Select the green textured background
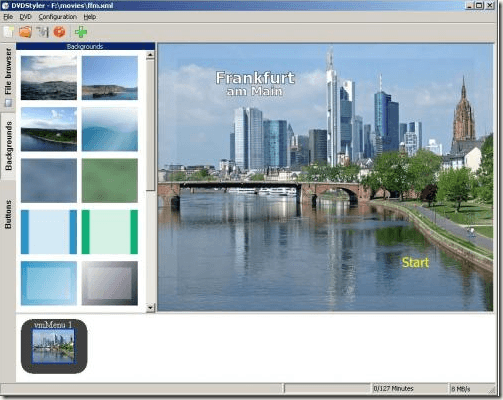Screen dimensions: 503x400 [x=110, y=180]
